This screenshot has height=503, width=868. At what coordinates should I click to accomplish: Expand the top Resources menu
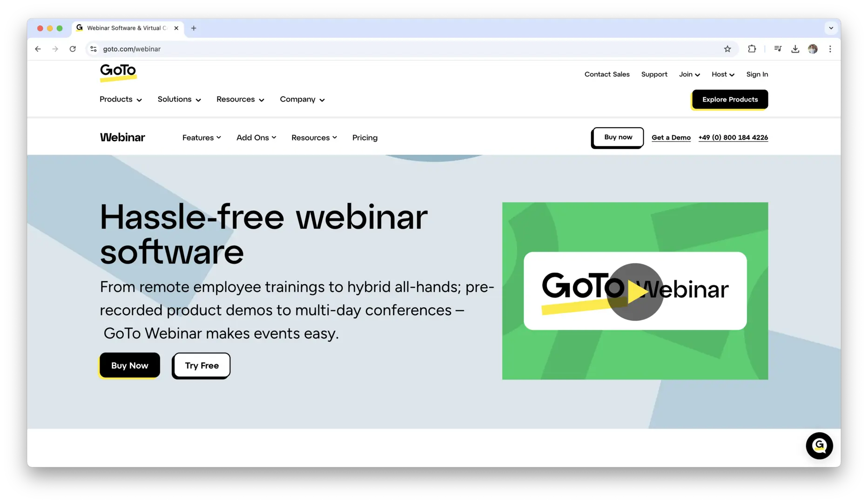pyautogui.click(x=240, y=99)
